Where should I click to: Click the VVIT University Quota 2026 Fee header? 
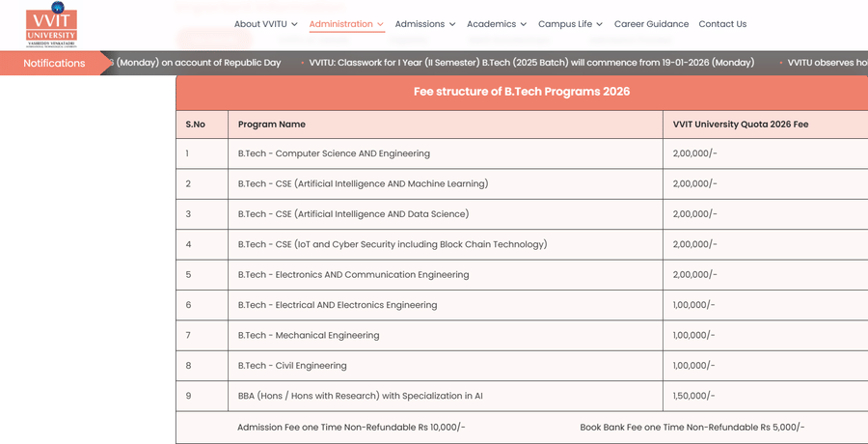pos(741,125)
